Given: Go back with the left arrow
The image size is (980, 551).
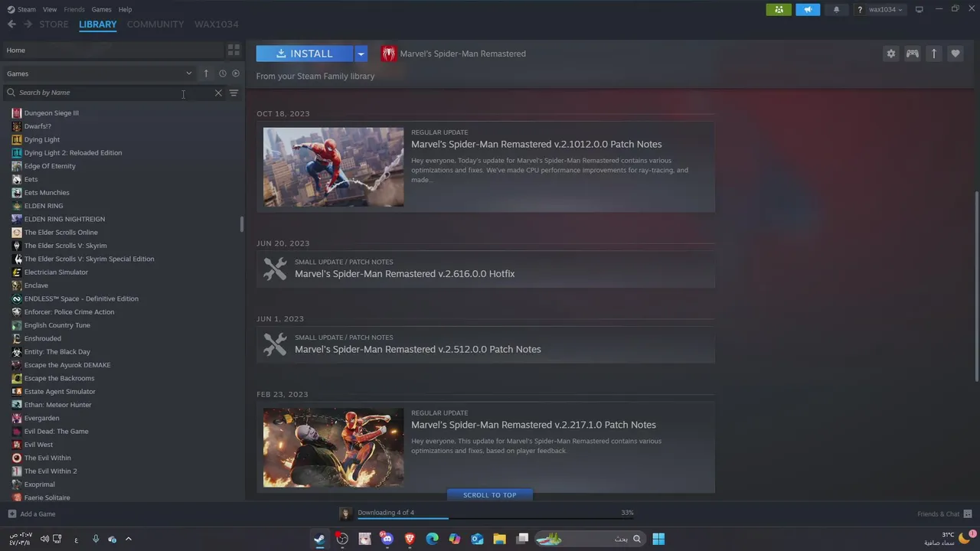Looking at the screenshot, I should click(11, 24).
